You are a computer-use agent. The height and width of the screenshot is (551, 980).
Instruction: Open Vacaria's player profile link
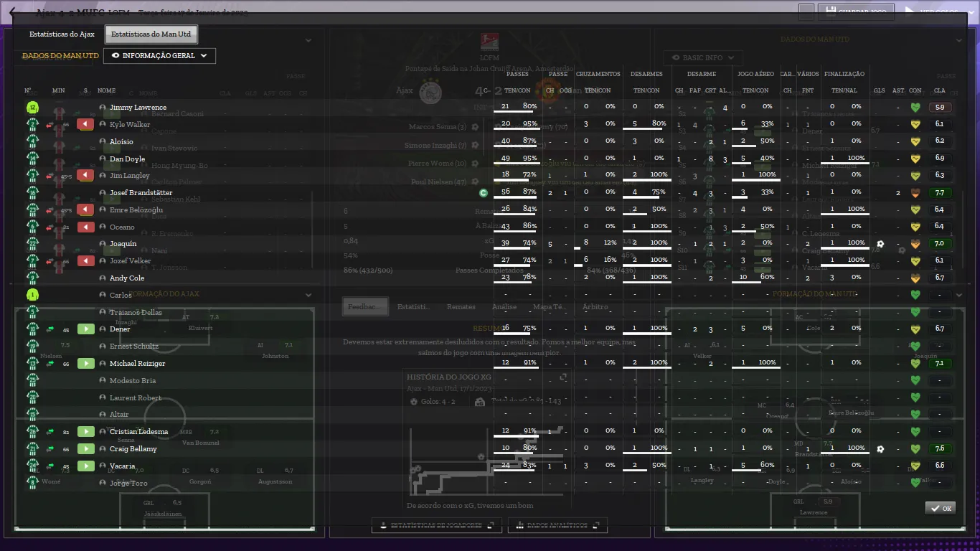(122, 466)
